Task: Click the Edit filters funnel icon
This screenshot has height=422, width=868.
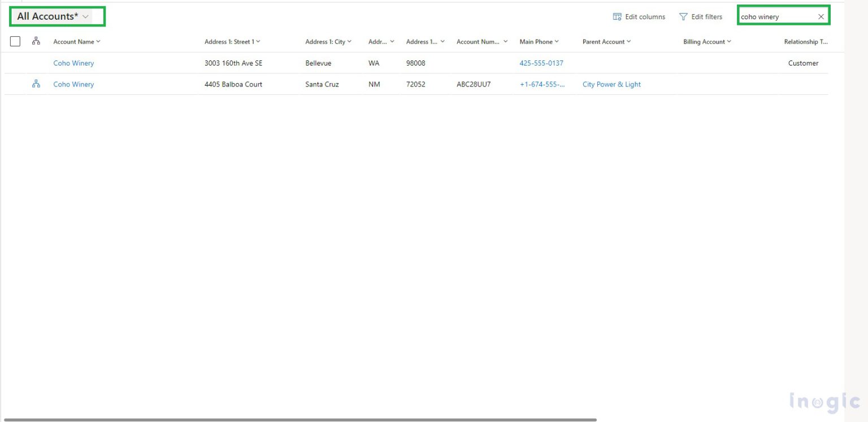Action: pyautogui.click(x=685, y=16)
